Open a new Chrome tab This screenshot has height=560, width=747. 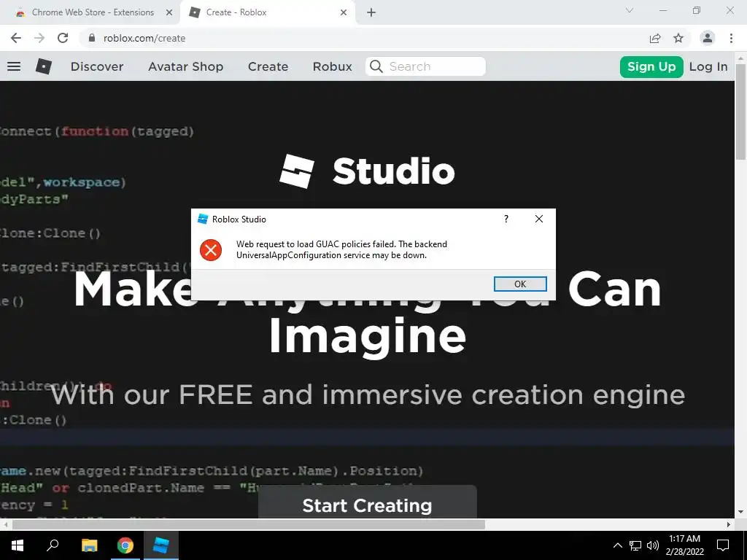(x=371, y=12)
